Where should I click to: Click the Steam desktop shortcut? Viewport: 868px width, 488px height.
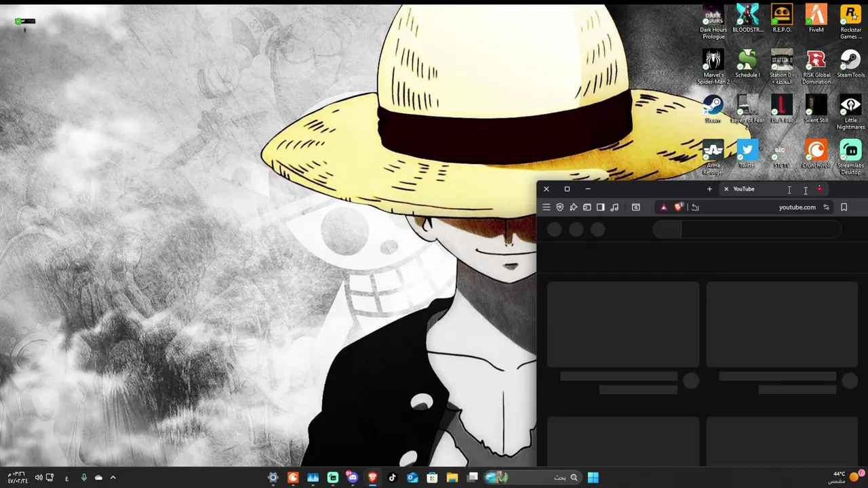tap(713, 110)
